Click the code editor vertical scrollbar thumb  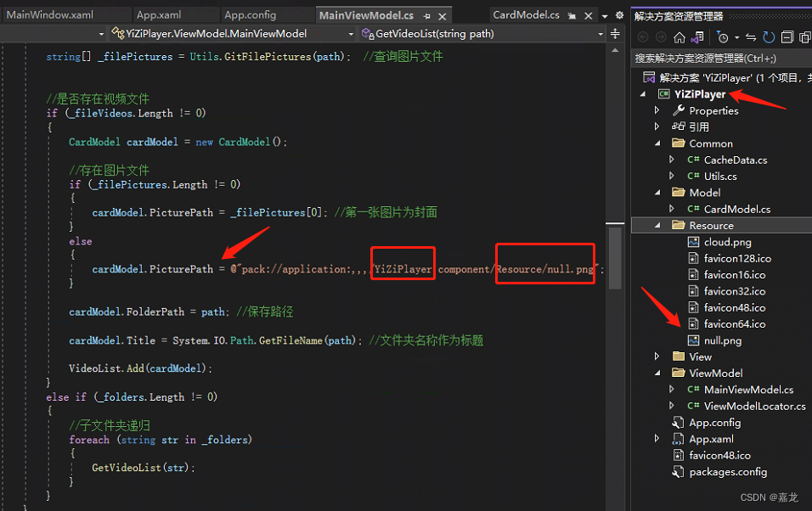(x=615, y=258)
